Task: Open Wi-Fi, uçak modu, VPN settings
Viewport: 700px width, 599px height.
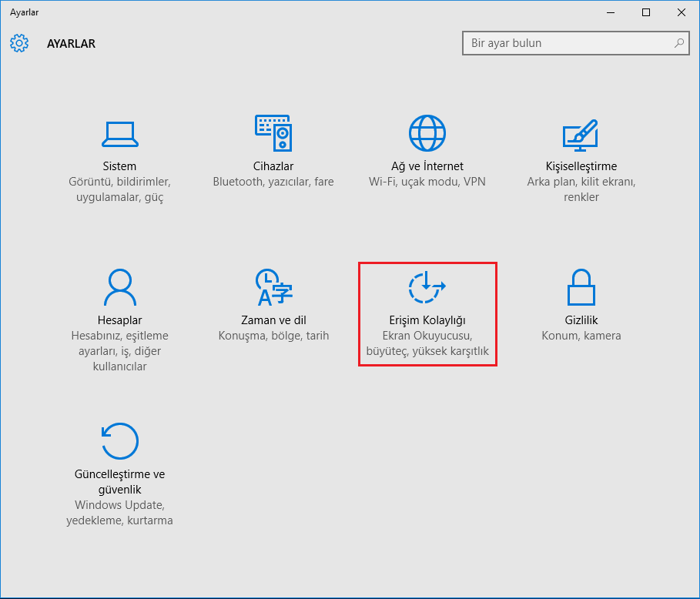Action: 427,182
